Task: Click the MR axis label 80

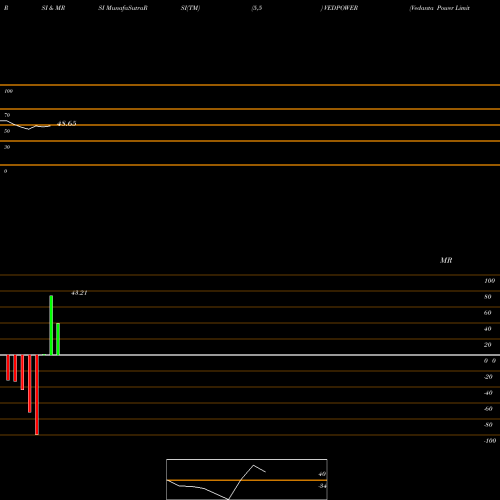Action: coord(488,297)
